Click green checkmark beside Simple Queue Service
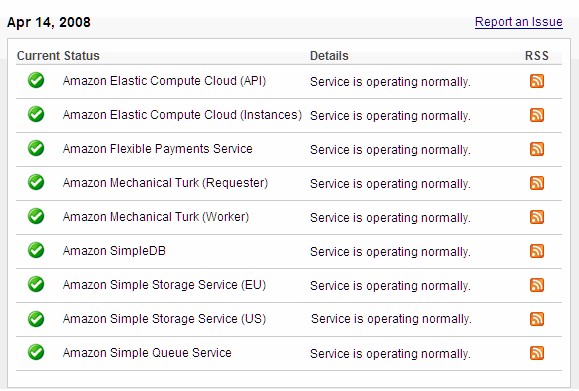 (36, 352)
